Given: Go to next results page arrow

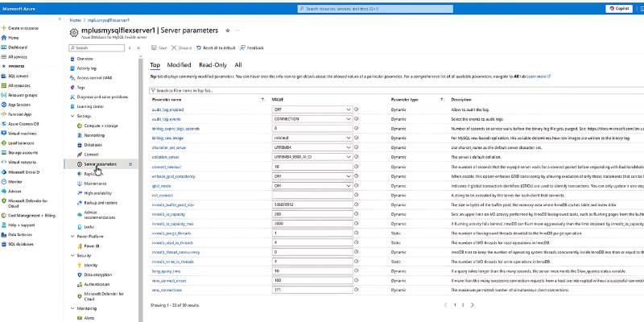Looking at the screenshot, I should coord(473,305).
